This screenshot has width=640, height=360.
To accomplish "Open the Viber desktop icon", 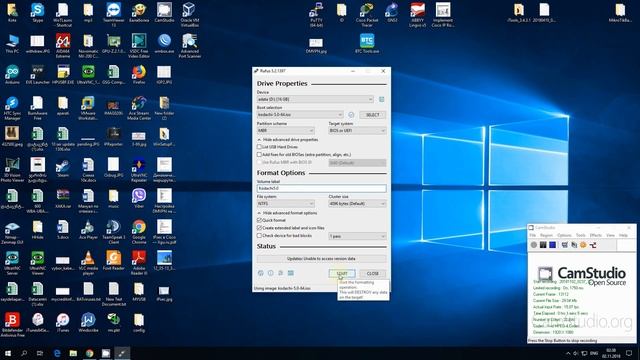I will 139,198.
